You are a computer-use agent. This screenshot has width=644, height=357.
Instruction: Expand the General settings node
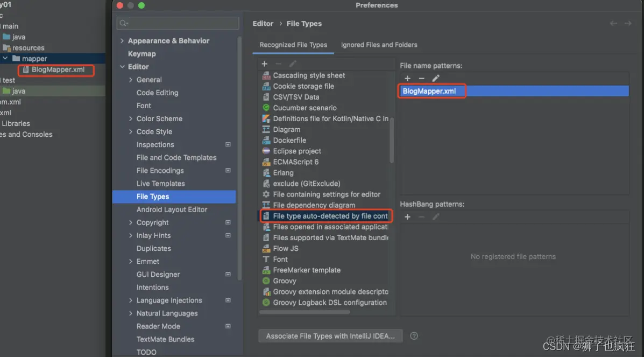point(131,80)
